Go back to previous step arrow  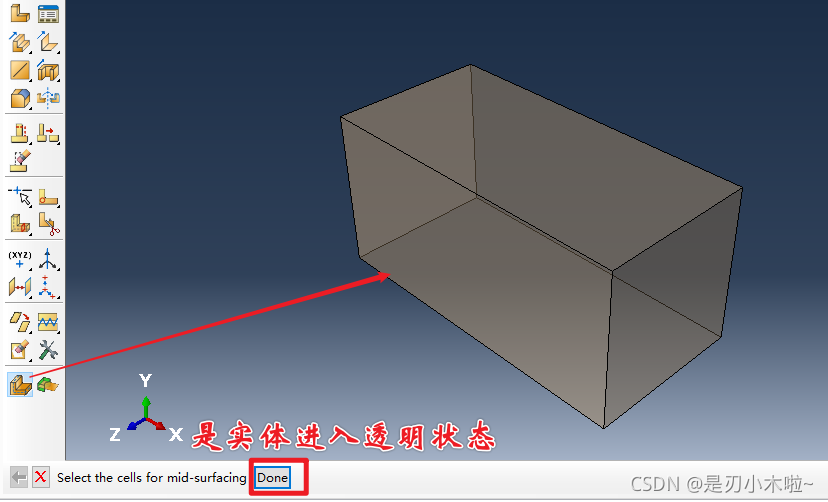[18, 477]
